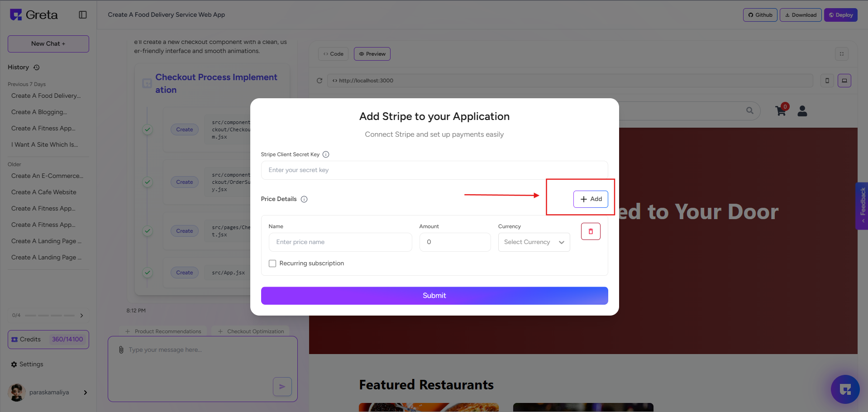Open the shopping cart icon
The width and height of the screenshot is (868, 412).
pyautogui.click(x=781, y=111)
